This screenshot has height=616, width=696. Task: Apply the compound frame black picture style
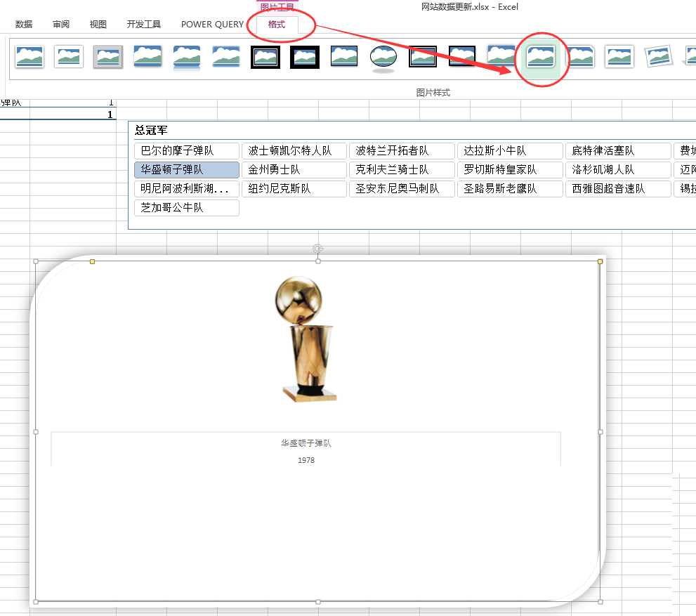click(x=423, y=57)
